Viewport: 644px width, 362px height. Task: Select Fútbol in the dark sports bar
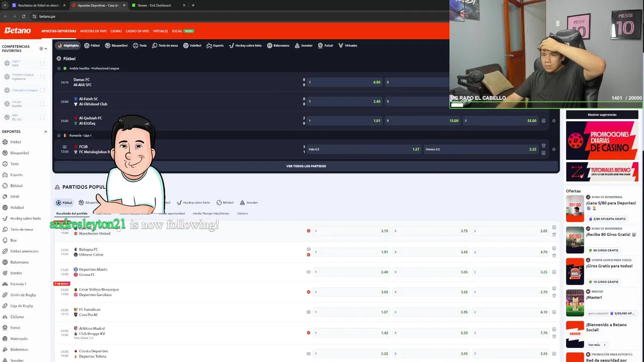(x=92, y=45)
